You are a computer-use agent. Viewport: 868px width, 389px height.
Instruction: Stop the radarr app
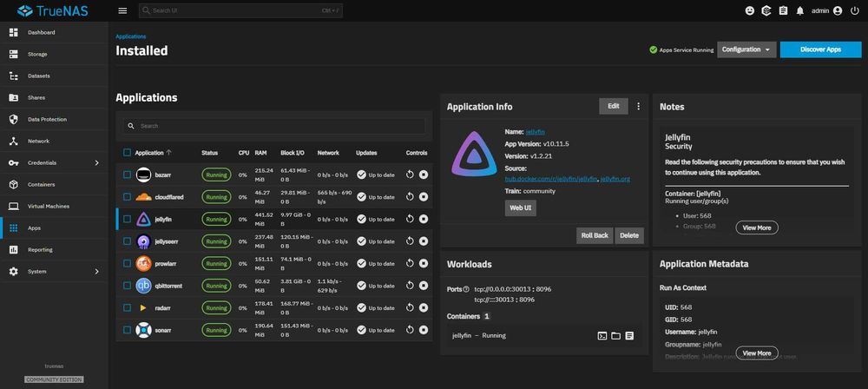424,307
